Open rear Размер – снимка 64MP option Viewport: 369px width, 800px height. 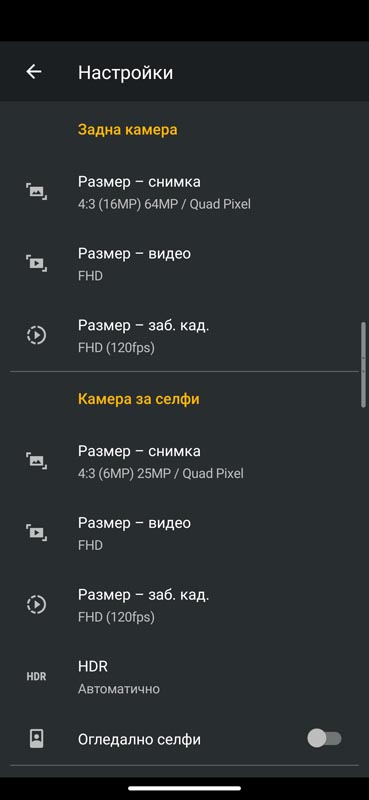tap(184, 192)
